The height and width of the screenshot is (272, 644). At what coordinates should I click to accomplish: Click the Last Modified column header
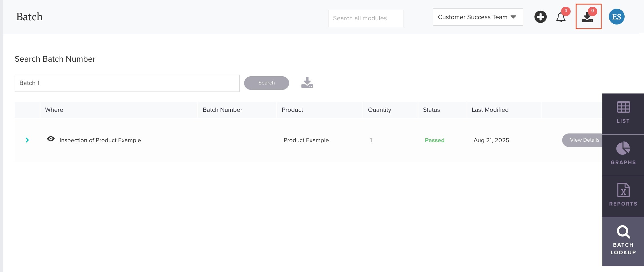[490, 110]
